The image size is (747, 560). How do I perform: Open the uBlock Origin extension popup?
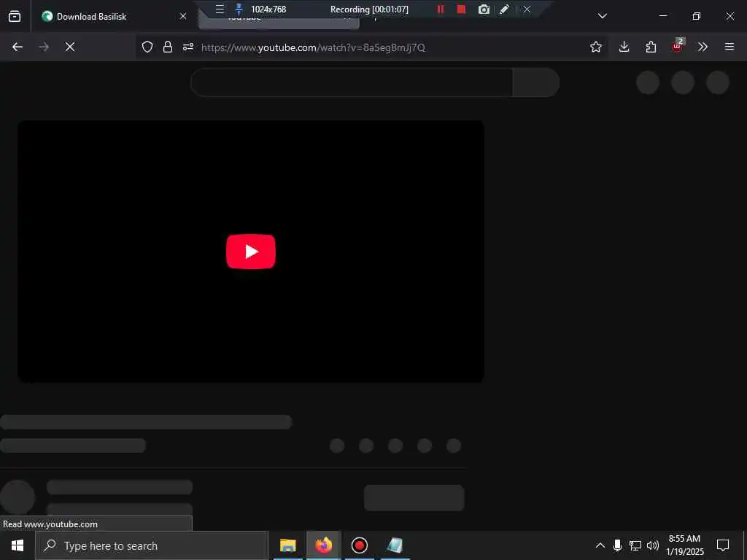[678, 46]
